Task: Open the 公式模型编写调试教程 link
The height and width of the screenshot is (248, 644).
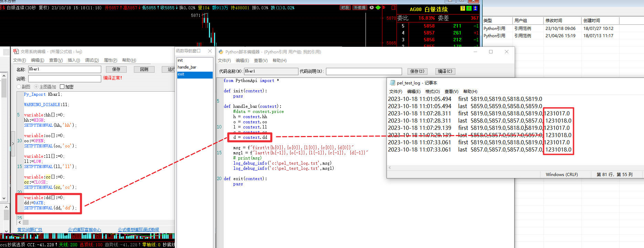Action: click(138, 230)
